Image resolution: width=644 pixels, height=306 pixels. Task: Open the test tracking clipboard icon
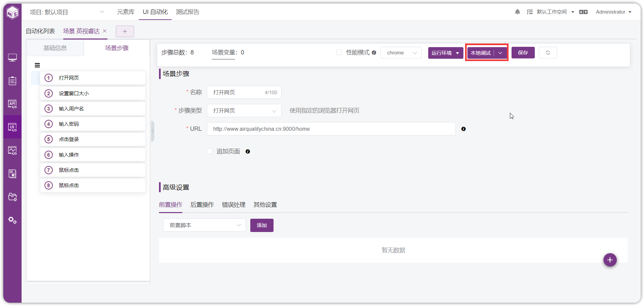(x=13, y=81)
